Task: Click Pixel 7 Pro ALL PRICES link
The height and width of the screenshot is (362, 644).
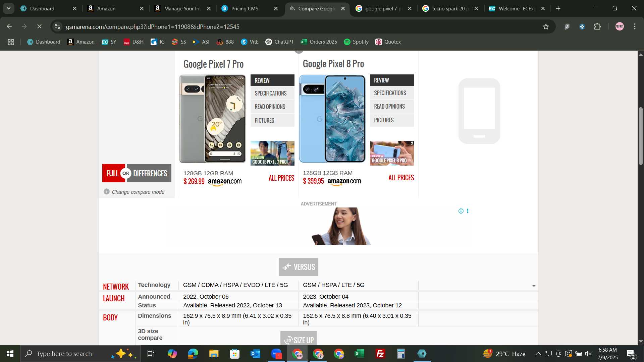Action: [x=281, y=178]
